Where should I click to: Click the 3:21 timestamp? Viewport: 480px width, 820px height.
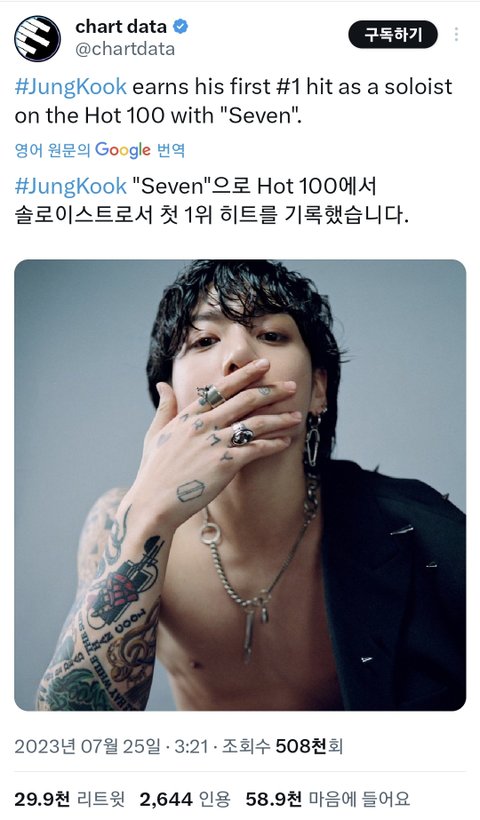pos(191,746)
